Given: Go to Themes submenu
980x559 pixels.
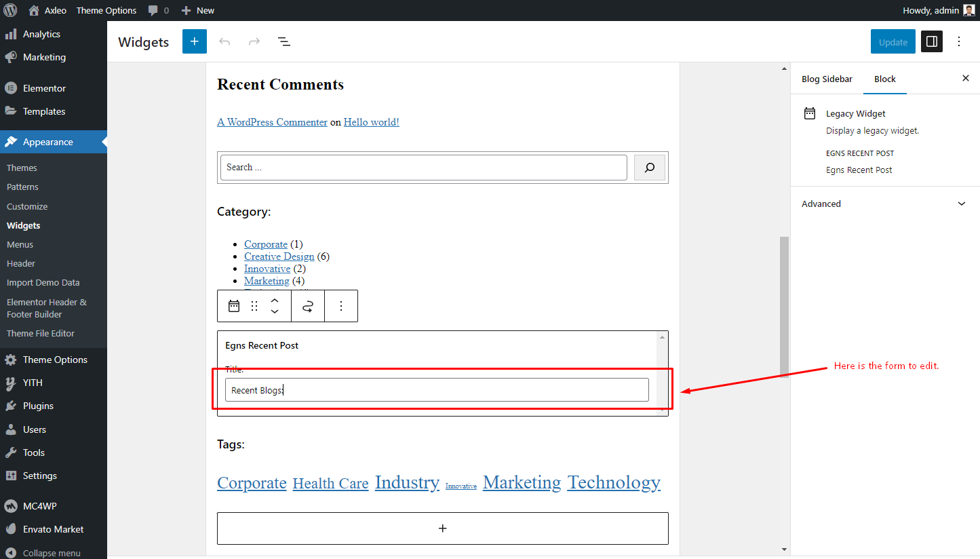Looking at the screenshot, I should (22, 168).
